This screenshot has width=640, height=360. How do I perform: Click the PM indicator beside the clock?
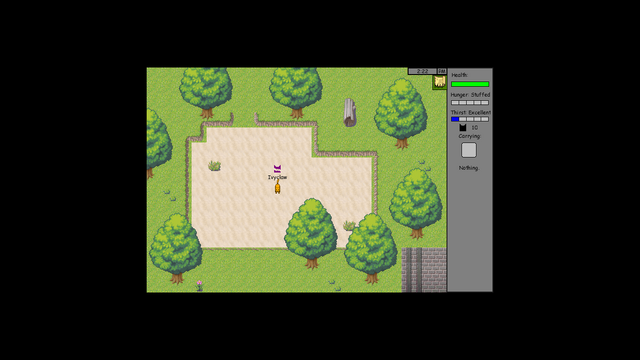442,71
